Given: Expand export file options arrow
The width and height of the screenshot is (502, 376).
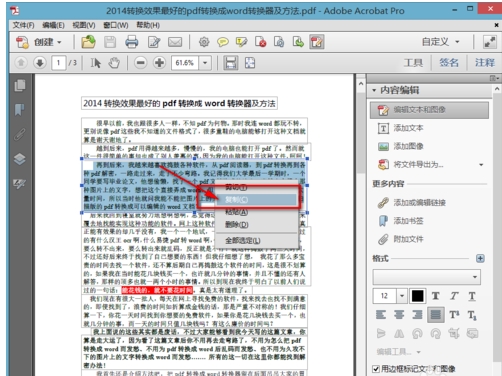Looking at the screenshot, I should tap(481, 165).
